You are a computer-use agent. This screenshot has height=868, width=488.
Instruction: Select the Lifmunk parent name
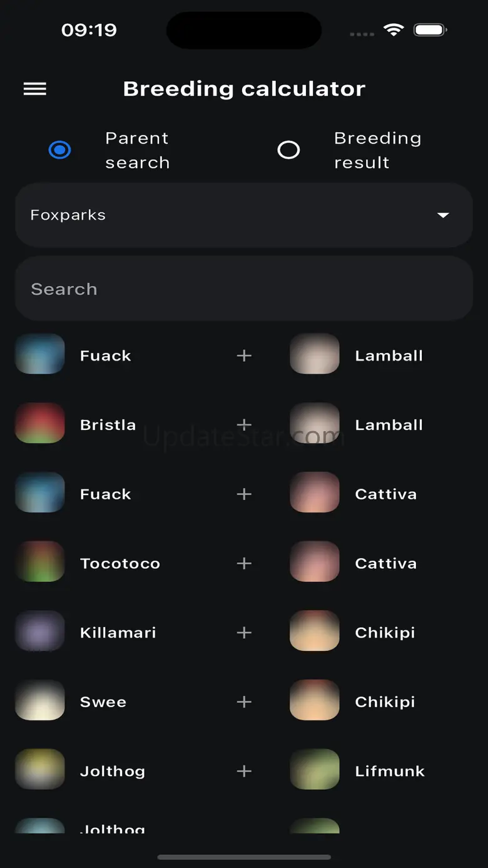pos(390,771)
